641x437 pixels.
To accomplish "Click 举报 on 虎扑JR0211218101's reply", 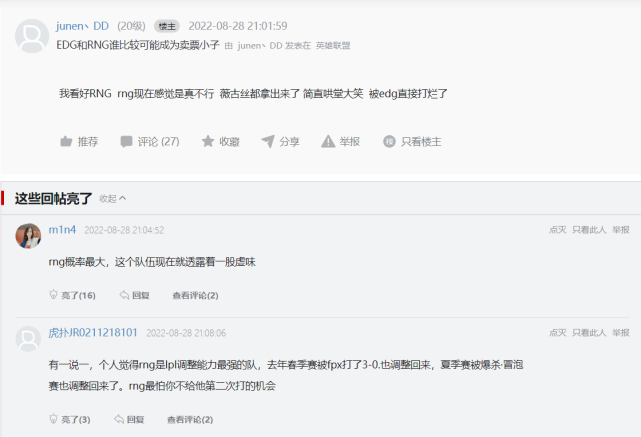I will pyautogui.click(x=621, y=333).
